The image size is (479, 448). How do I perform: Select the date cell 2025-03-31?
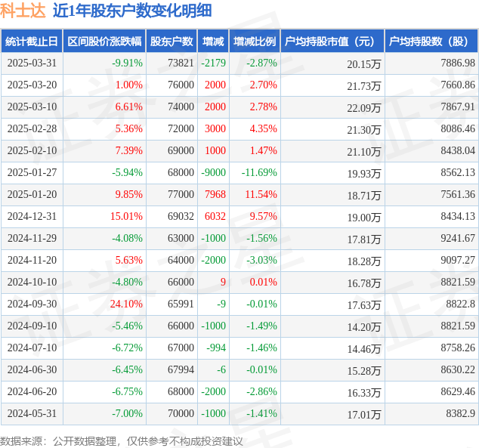click(x=32, y=63)
